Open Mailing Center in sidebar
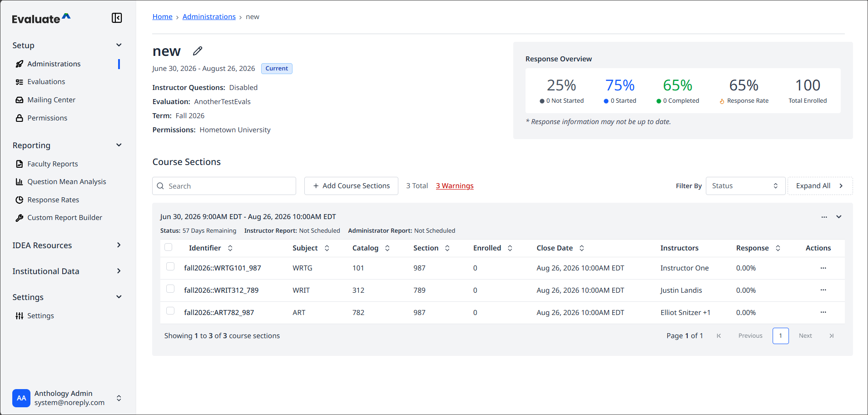The width and height of the screenshot is (868, 415). (51, 100)
